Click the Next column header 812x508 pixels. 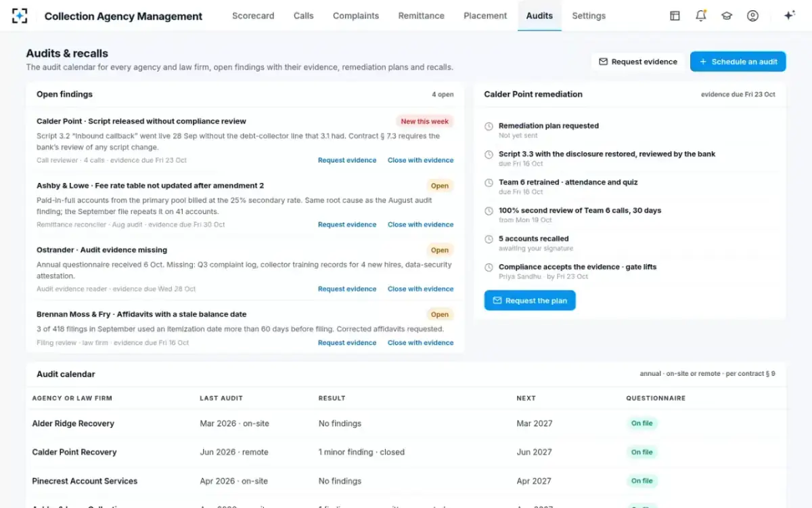tap(526, 398)
